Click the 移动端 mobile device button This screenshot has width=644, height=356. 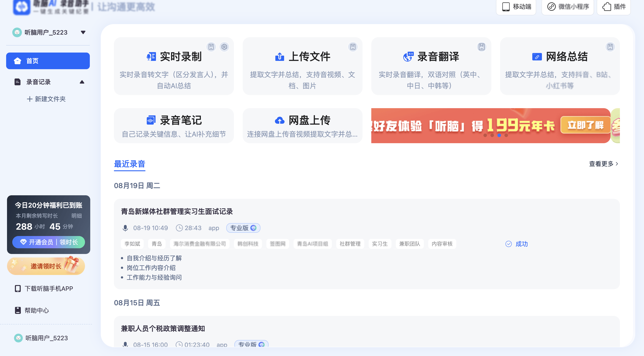click(516, 7)
